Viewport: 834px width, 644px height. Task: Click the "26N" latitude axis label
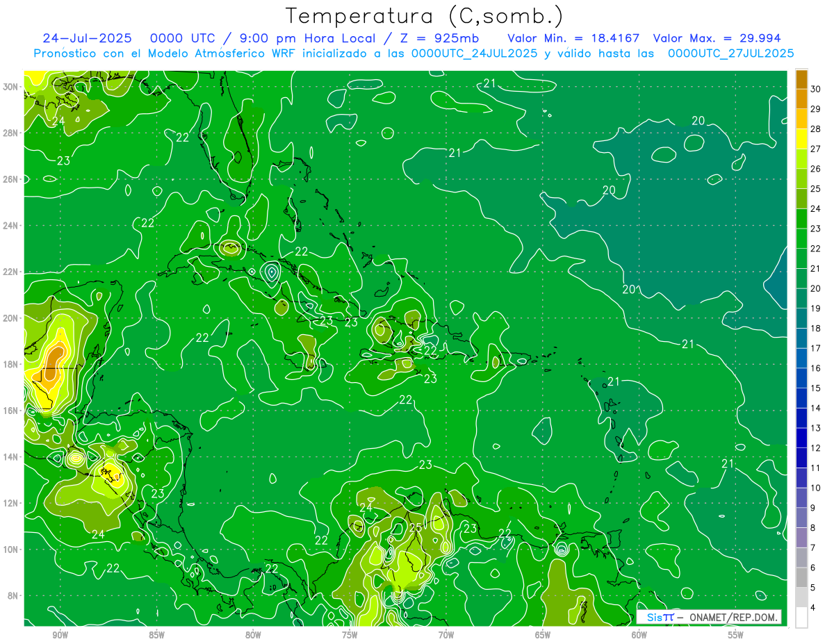[x=11, y=179]
